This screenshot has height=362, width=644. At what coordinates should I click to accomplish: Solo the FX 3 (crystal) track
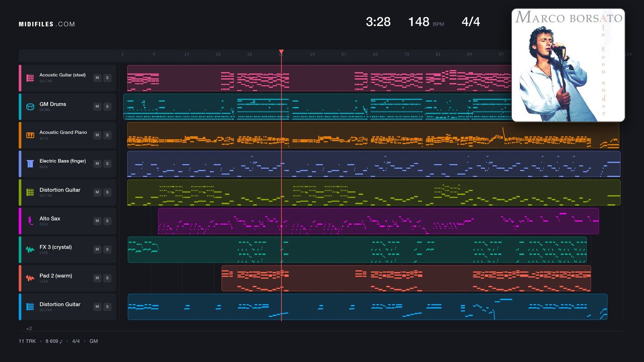point(107,250)
